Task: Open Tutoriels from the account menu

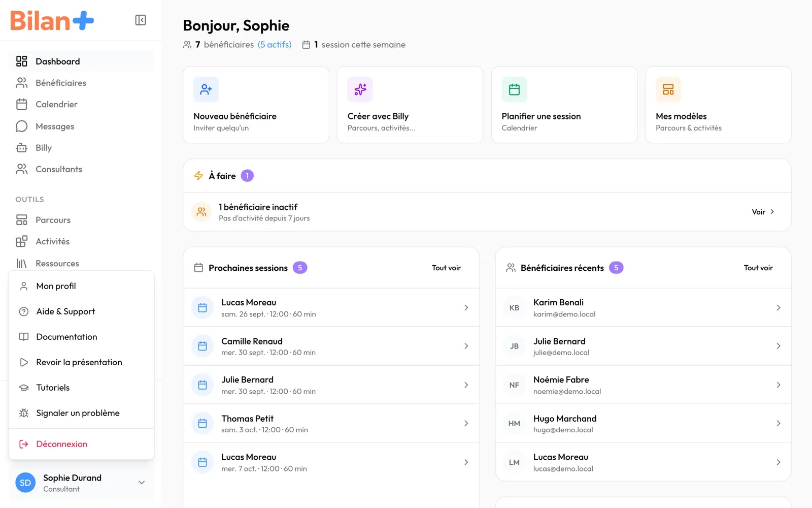Action: pos(81,388)
